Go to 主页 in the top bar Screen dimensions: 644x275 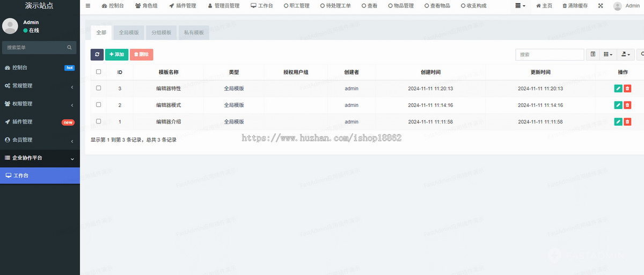point(544,6)
